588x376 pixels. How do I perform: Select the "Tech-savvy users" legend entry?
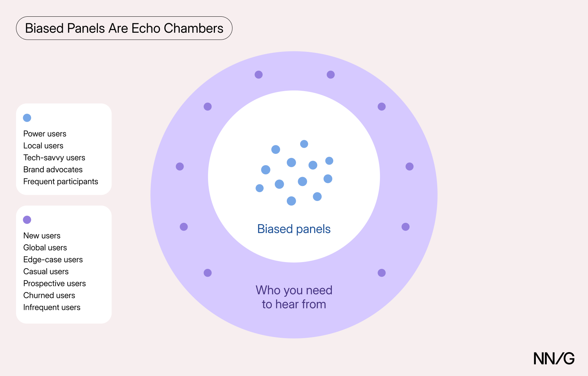pos(54,158)
